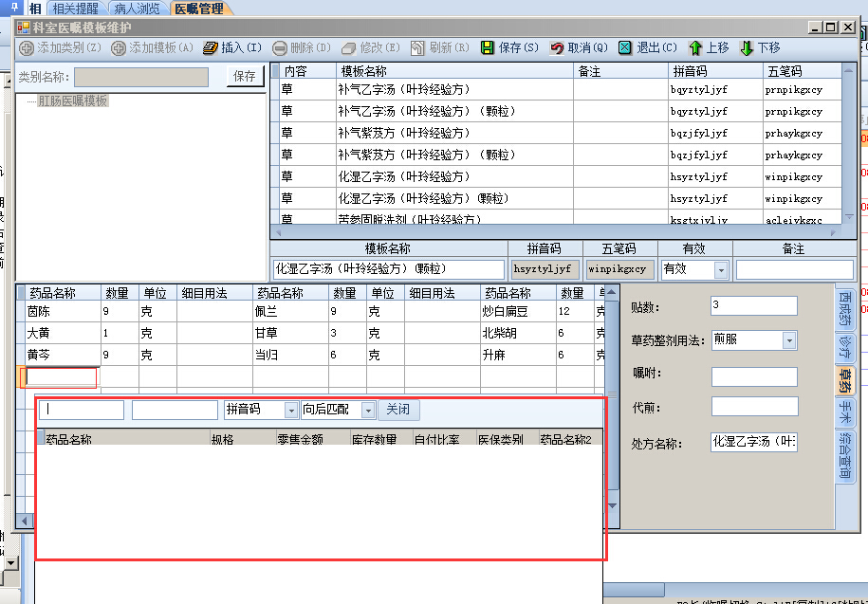
Task: Switch to the 医嘱管理 tab
Action: [199, 9]
